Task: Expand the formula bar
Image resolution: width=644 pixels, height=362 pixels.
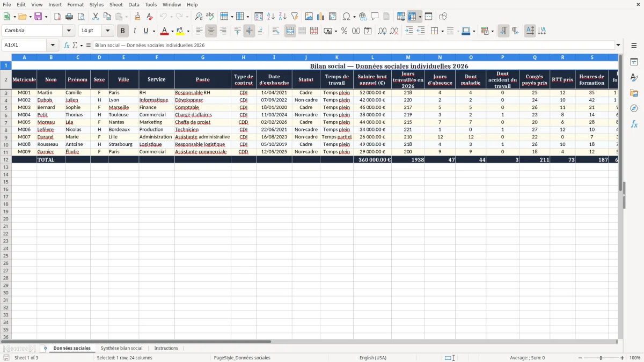Action: (x=618, y=45)
